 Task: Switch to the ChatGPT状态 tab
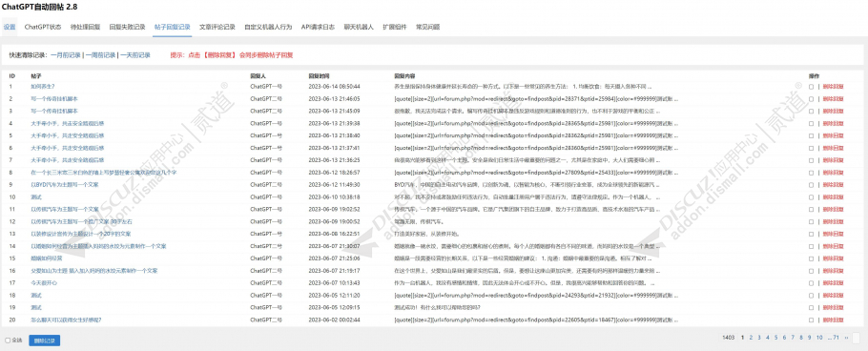click(x=43, y=27)
